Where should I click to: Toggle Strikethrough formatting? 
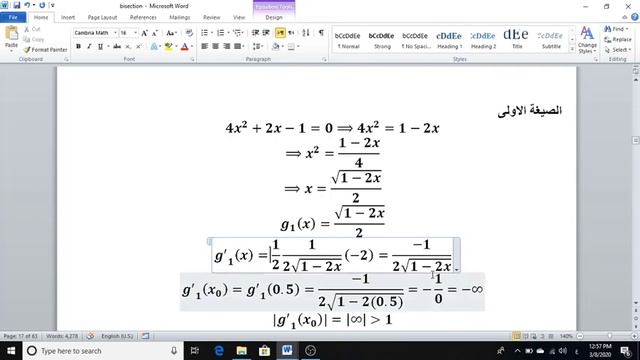(x=117, y=47)
